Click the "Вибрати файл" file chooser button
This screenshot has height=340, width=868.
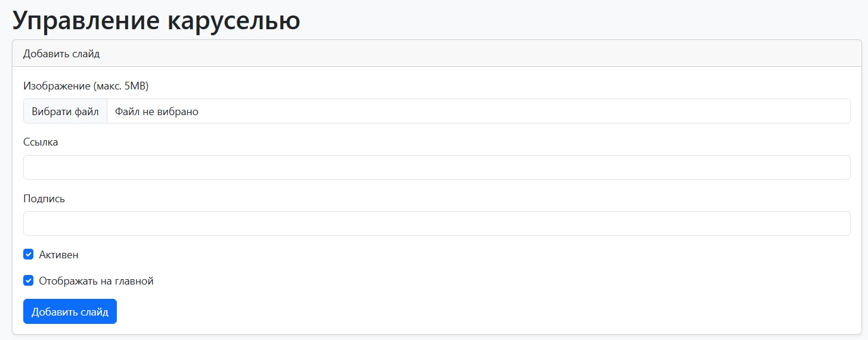65,112
